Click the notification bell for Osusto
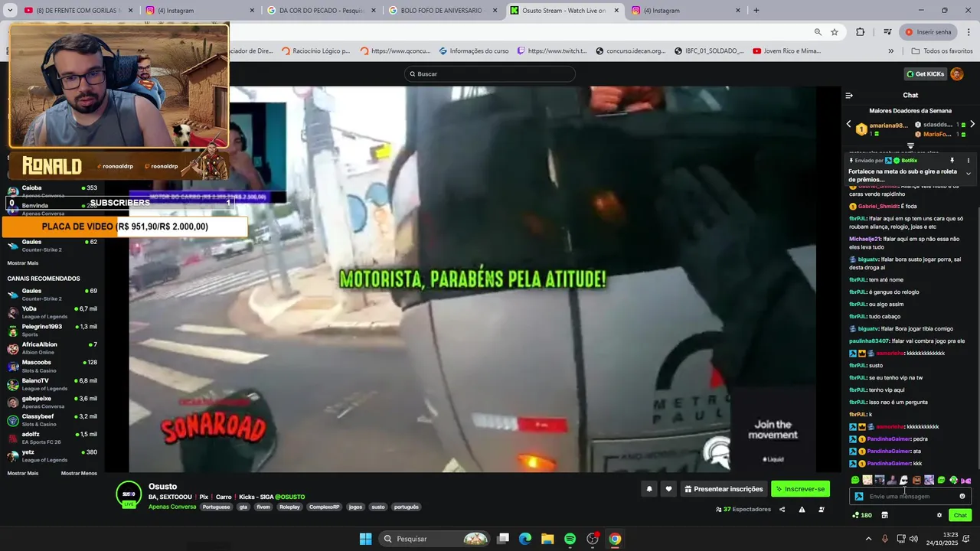This screenshot has height=551, width=980. tap(649, 489)
